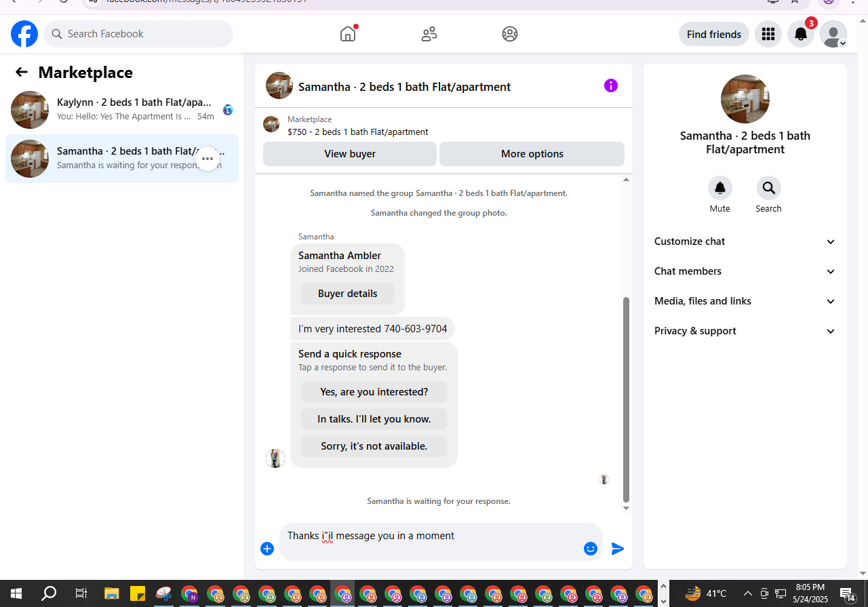Select Samantha conversation in the list
The image size is (868, 607).
click(122, 159)
